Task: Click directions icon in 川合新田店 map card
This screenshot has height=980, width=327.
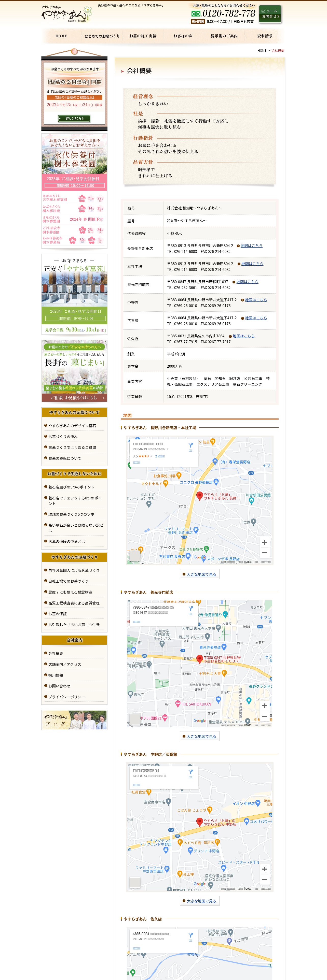Action: coord(191,445)
